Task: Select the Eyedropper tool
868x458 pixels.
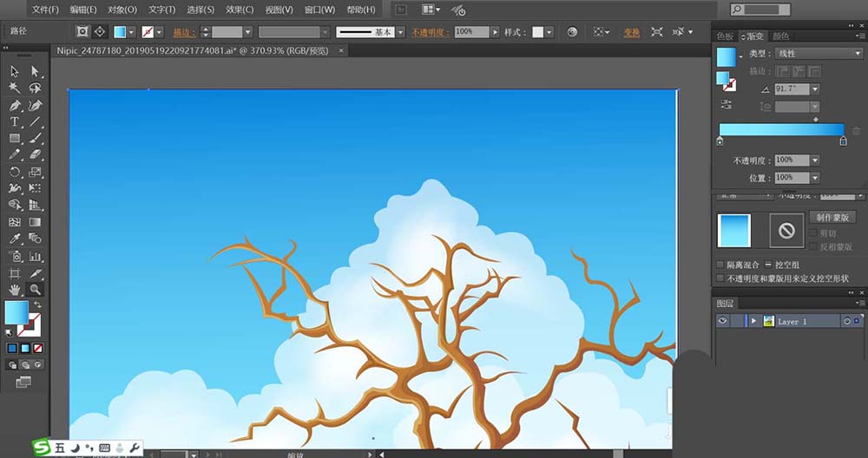Action: tap(15, 239)
